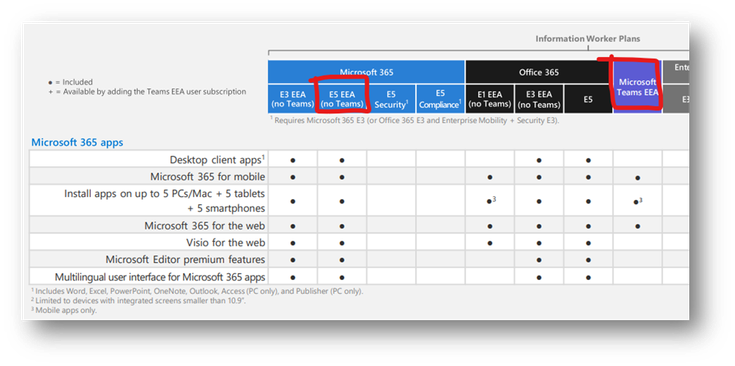Screen dimensions: 735x366
Task: Click the "Requires Microsoft 365 E3" footnote under headers
Action: [x=414, y=120]
